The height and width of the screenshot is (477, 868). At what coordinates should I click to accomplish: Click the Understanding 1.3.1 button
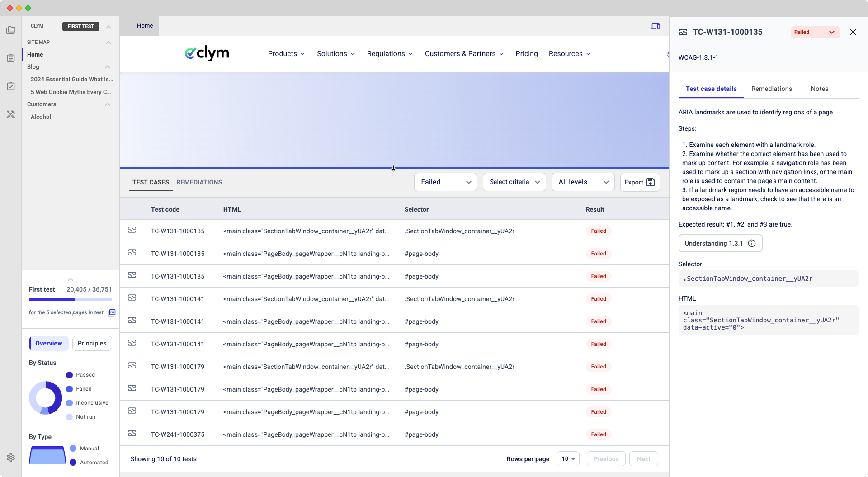click(721, 243)
